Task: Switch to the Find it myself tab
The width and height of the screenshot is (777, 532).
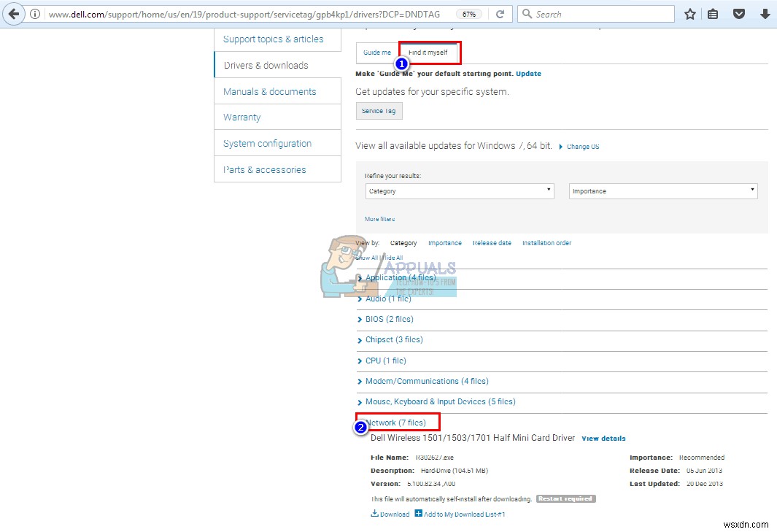Action: (428, 53)
